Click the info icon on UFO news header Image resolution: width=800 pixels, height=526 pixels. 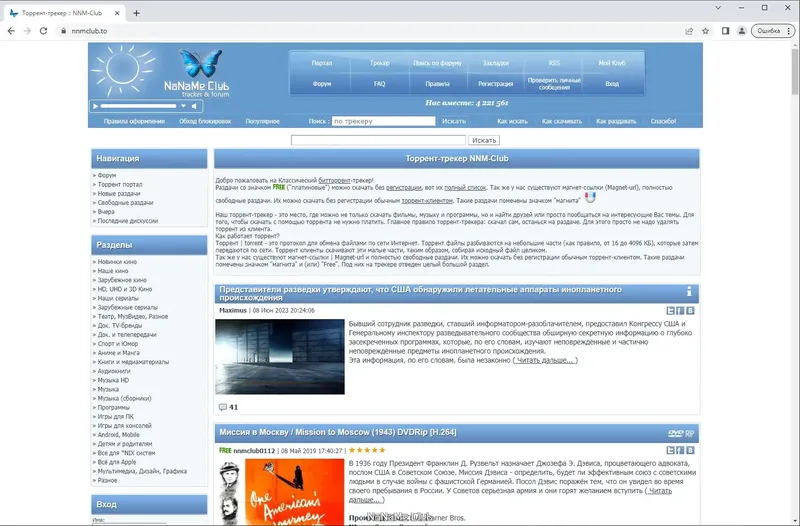[689, 291]
